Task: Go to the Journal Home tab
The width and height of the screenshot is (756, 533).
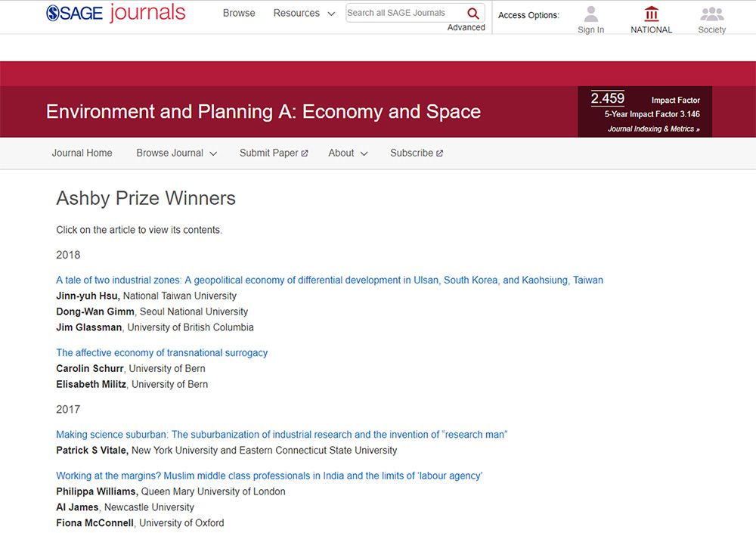Action: 82,153
